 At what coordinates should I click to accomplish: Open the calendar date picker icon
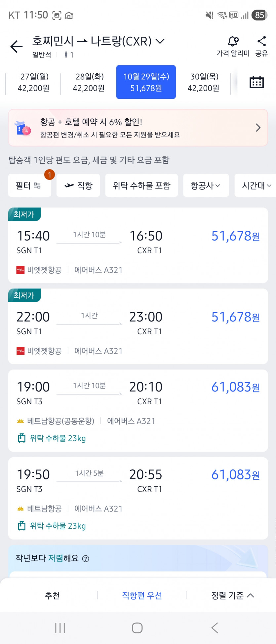(x=256, y=82)
